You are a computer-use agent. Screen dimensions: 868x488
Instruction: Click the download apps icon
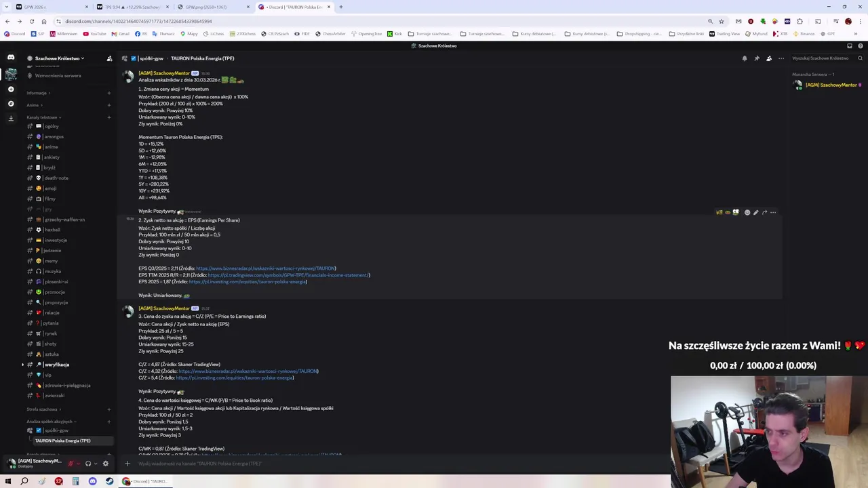11,118
